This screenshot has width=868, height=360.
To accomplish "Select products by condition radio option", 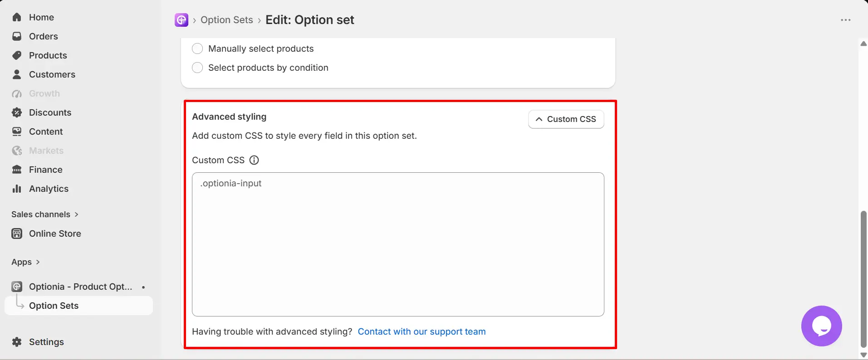I will tap(197, 68).
